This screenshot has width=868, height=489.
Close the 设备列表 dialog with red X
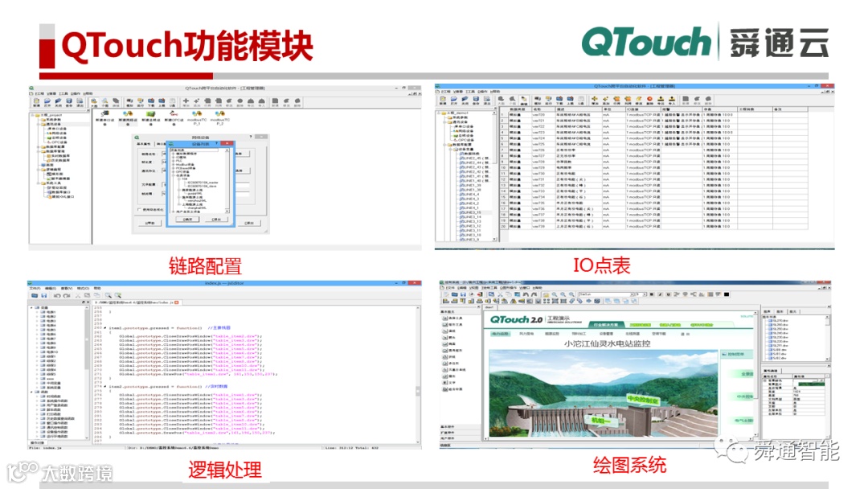[227, 143]
